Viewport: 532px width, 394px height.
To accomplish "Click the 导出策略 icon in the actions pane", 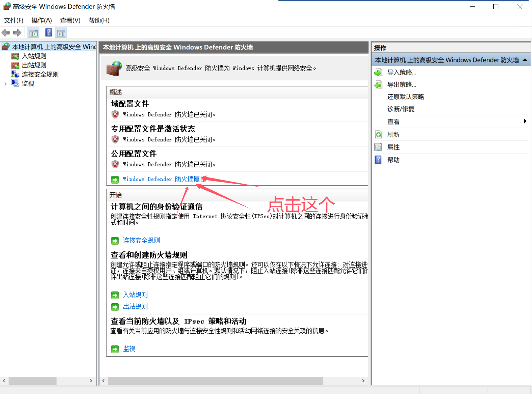I will click(x=378, y=85).
